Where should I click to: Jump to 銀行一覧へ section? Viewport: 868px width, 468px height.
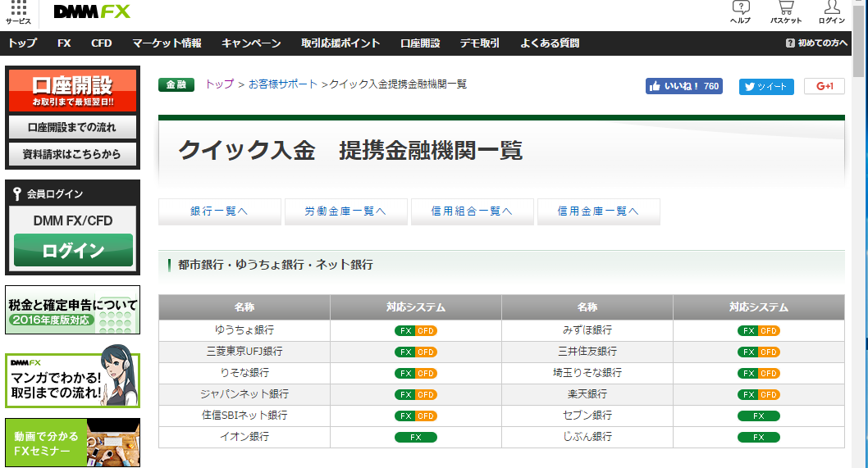219,211
